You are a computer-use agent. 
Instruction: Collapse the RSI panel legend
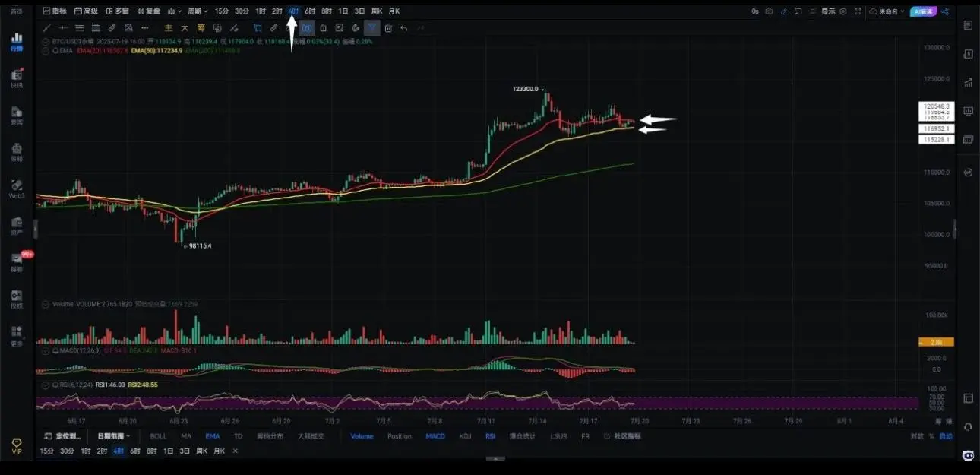[x=46, y=385]
